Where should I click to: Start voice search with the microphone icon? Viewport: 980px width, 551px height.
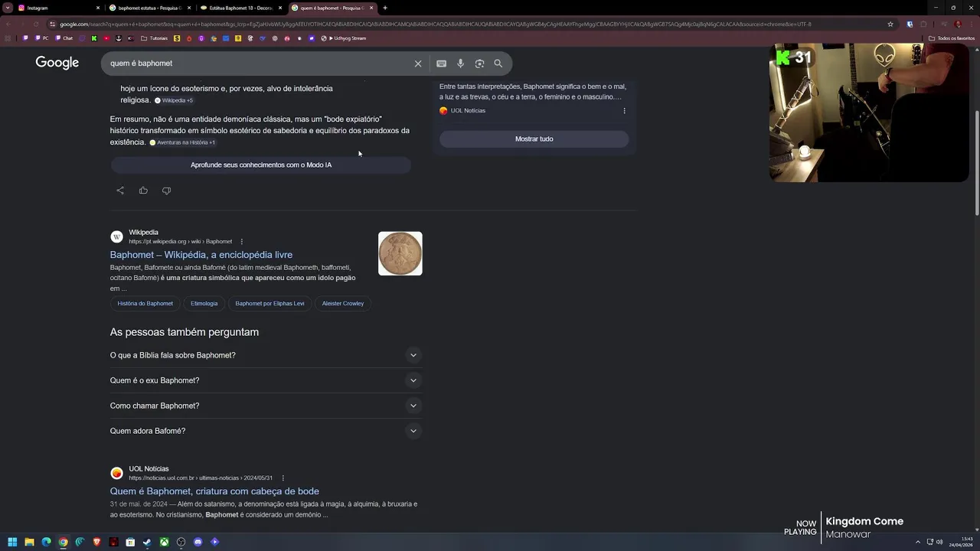tap(460, 64)
